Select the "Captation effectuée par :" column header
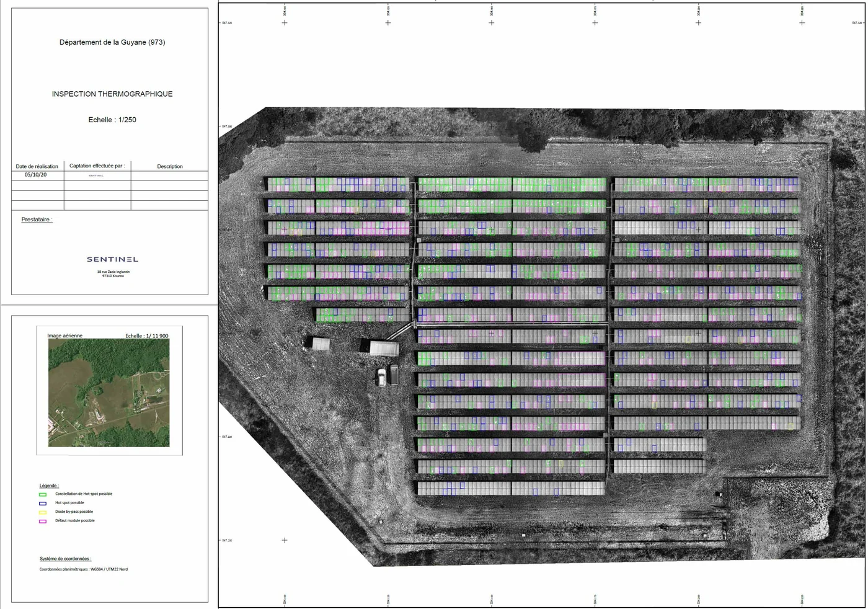The width and height of the screenshot is (868, 609). 97,166
